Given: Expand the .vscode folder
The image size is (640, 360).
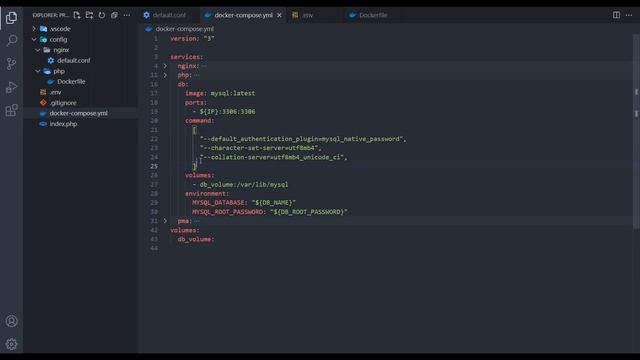Looking at the screenshot, I should click(34, 29).
